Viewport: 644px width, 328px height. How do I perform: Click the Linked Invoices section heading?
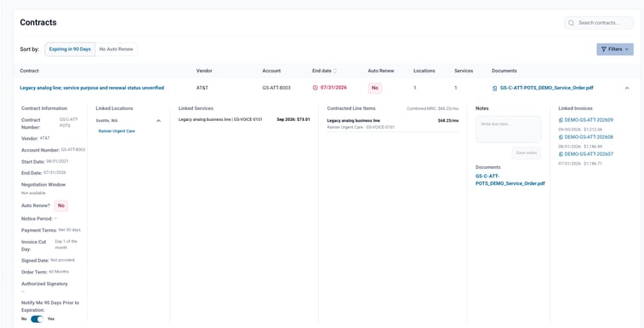coord(575,108)
